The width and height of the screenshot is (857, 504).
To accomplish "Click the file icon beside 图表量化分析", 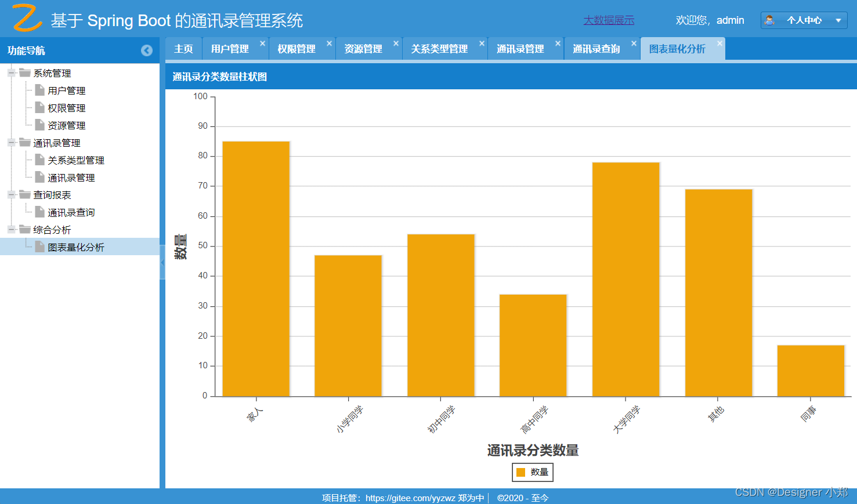I will (x=39, y=246).
